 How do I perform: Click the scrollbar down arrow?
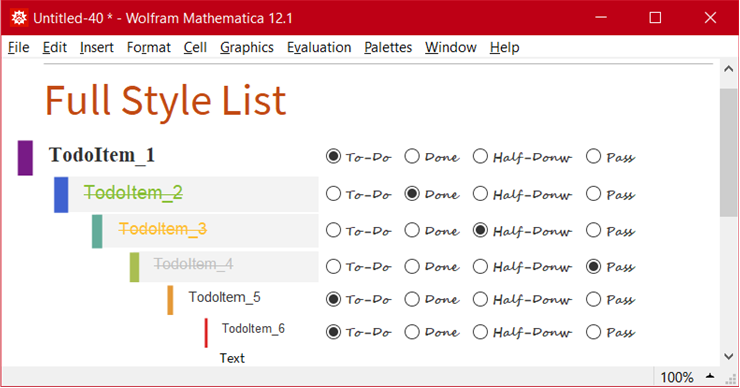click(x=729, y=356)
